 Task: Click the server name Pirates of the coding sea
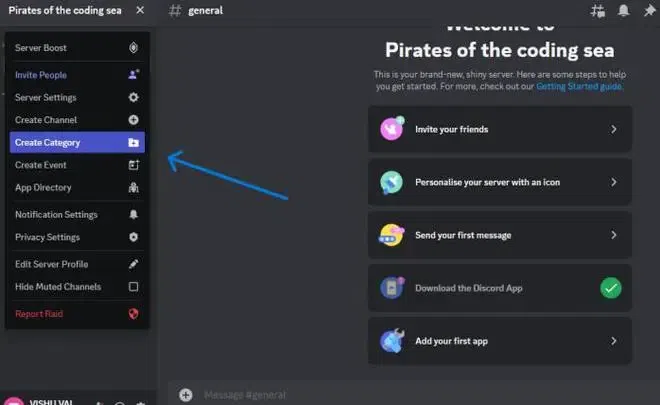pyautogui.click(x=65, y=11)
